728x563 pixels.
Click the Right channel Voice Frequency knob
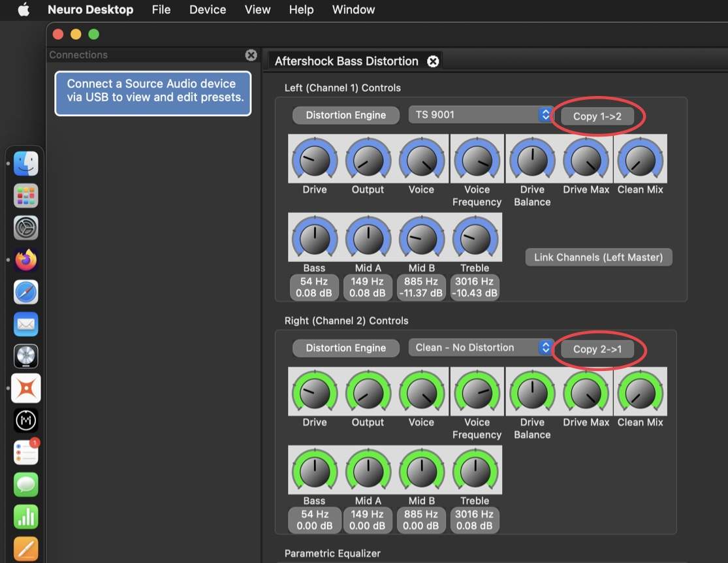pyautogui.click(x=477, y=392)
